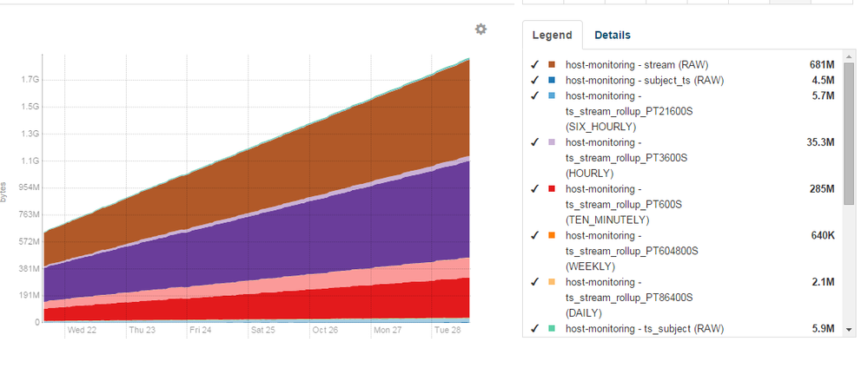Click the red TEN_MINUTELY color swatch
868x374 pixels.
click(552, 188)
